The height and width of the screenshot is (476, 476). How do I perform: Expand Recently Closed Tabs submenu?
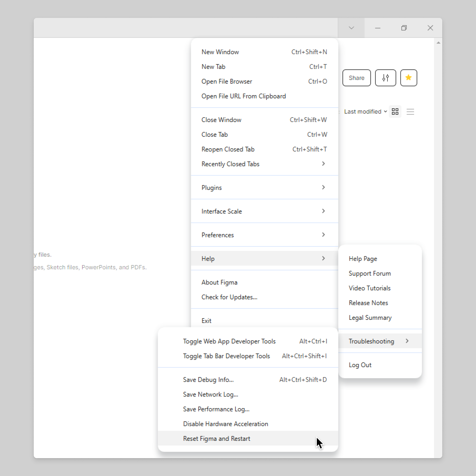tap(264, 164)
